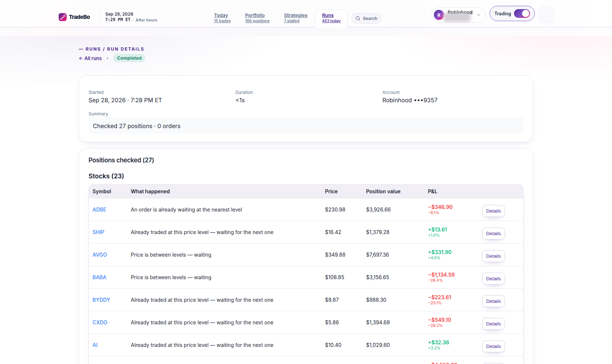Click the account text "Robinhood •••9357"

point(410,100)
